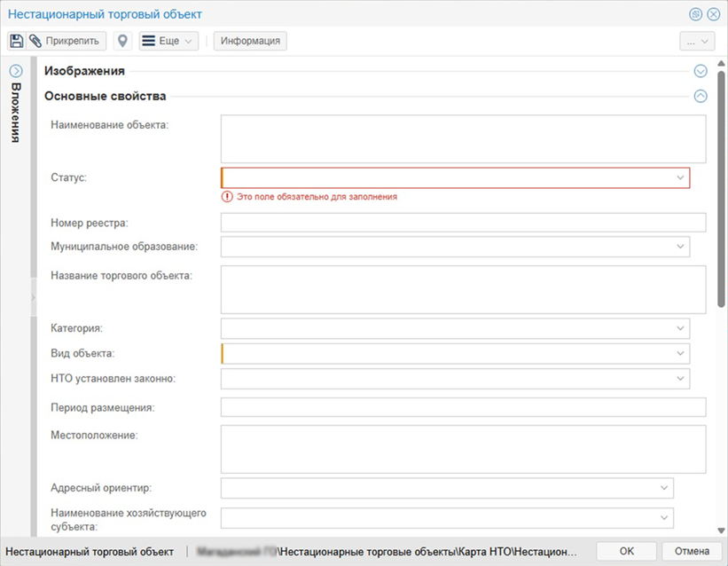Click the Наименование объекта text area

tap(464, 139)
